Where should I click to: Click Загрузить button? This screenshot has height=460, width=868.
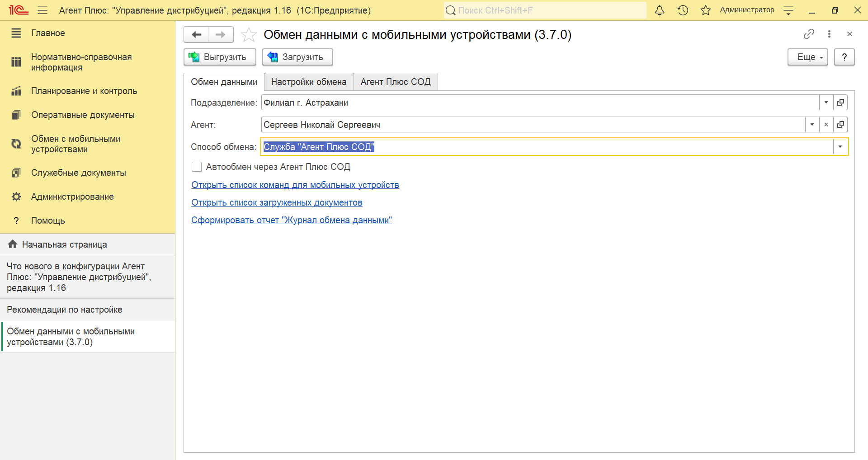[298, 57]
